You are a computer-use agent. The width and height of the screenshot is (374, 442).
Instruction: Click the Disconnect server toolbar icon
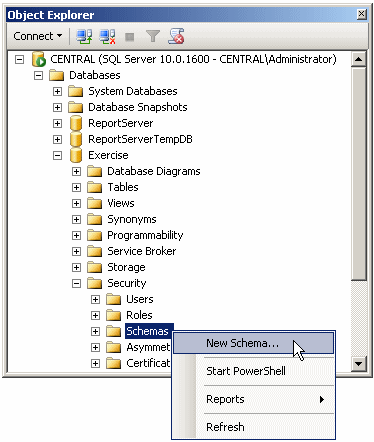click(x=107, y=36)
